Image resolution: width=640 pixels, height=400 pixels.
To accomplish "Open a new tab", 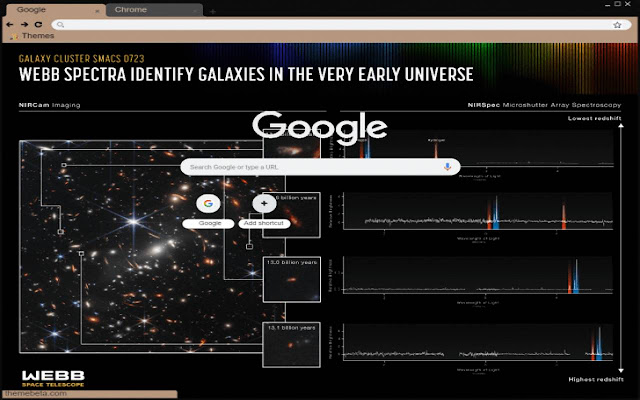I will (213, 11).
